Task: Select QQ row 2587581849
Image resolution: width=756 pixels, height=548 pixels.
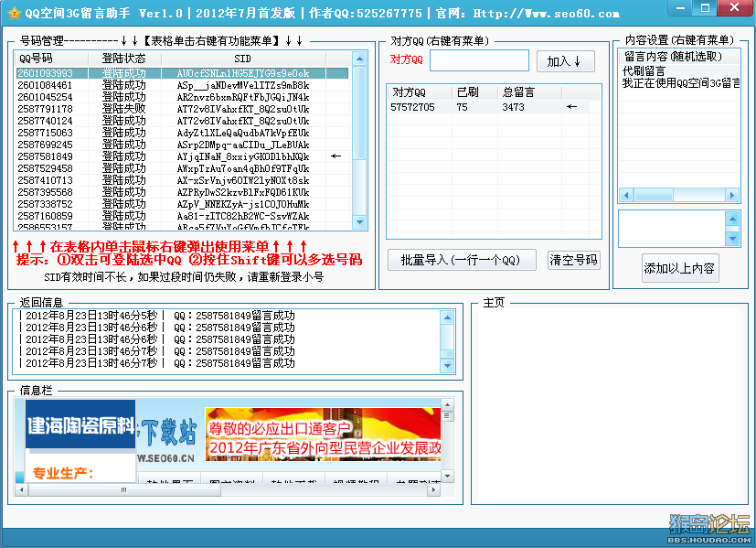Action: tap(182, 156)
